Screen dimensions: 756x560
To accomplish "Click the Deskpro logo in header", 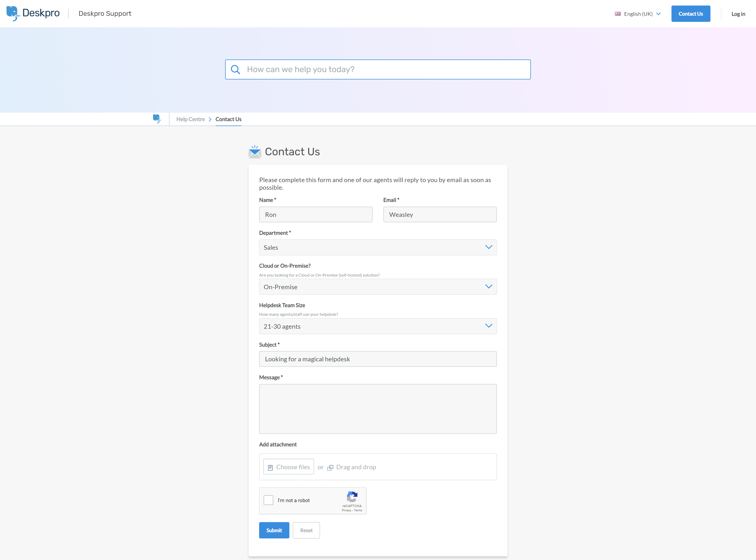I will pos(33,13).
